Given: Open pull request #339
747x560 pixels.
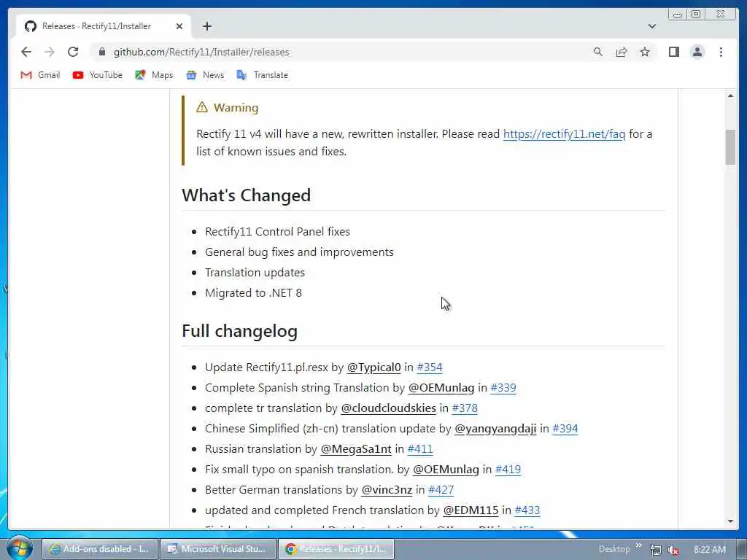Looking at the screenshot, I should click(503, 388).
